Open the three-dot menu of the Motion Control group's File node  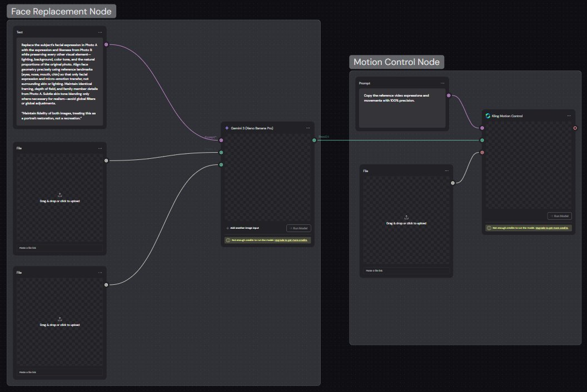click(x=446, y=170)
